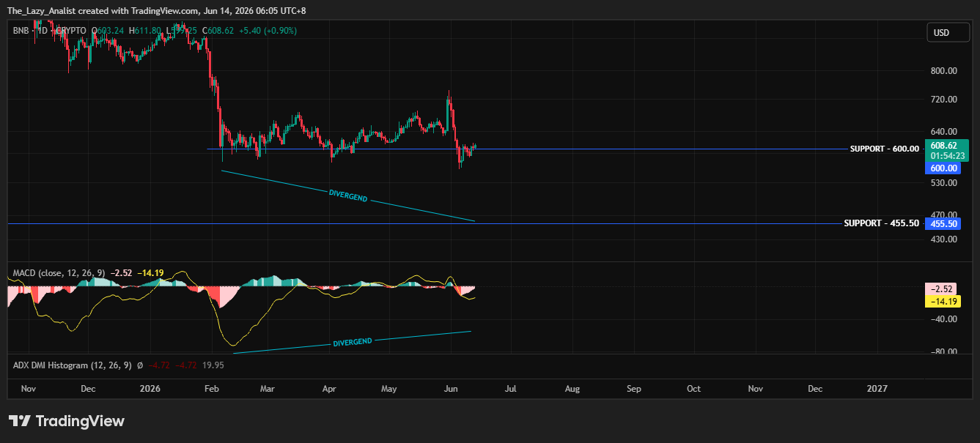Click the Mar label on time axis
This screenshot has width=980, height=443.
268,389
